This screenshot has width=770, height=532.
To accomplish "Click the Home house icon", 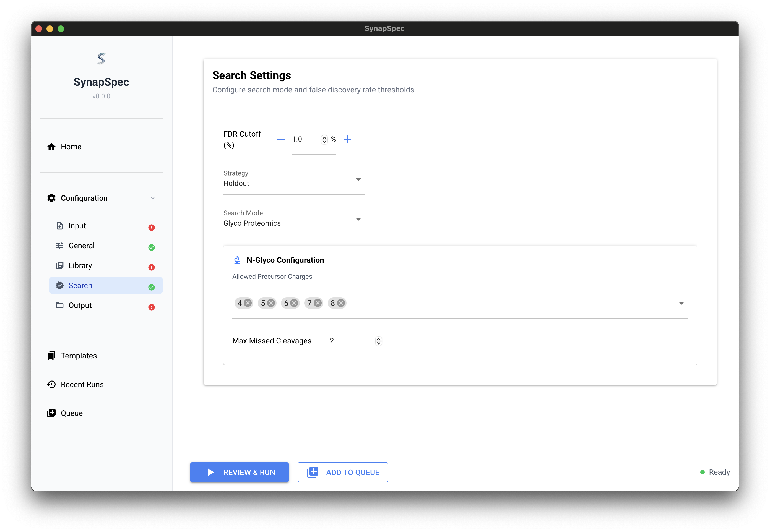I will click(51, 147).
